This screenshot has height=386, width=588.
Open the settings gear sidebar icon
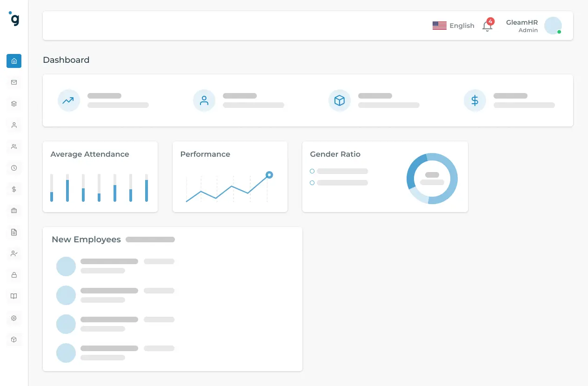(14, 318)
